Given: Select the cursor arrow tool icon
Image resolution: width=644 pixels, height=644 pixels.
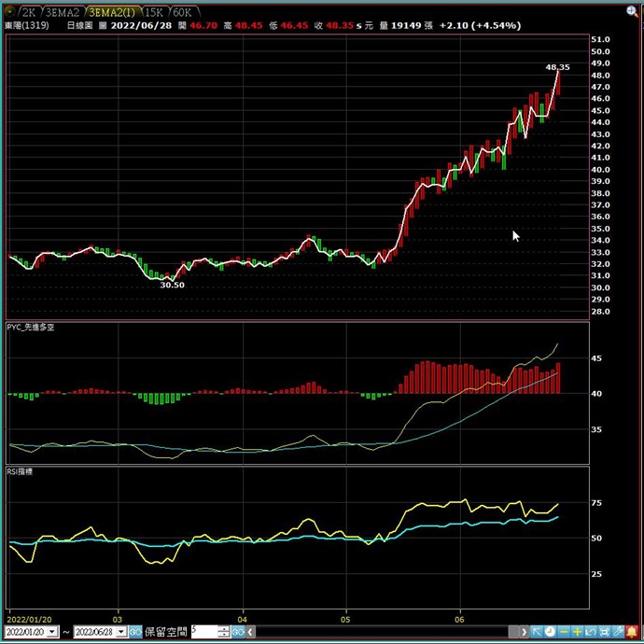Looking at the screenshot, I should pos(536,632).
